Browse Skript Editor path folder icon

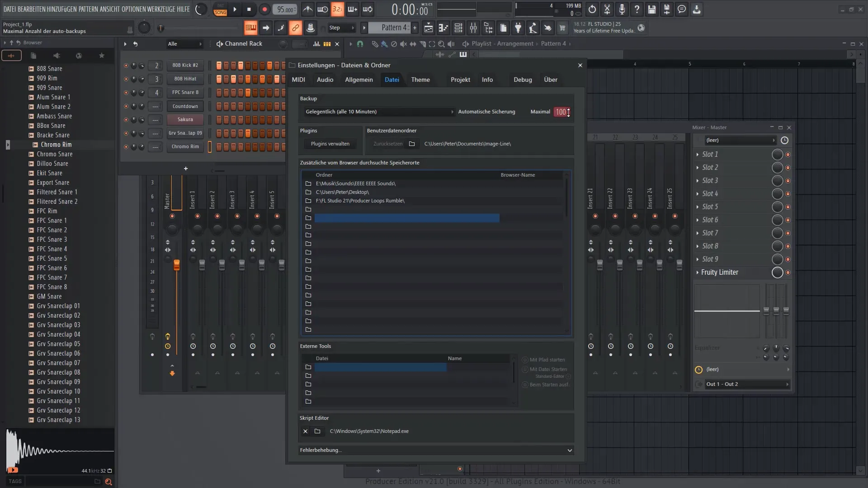click(x=317, y=431)
